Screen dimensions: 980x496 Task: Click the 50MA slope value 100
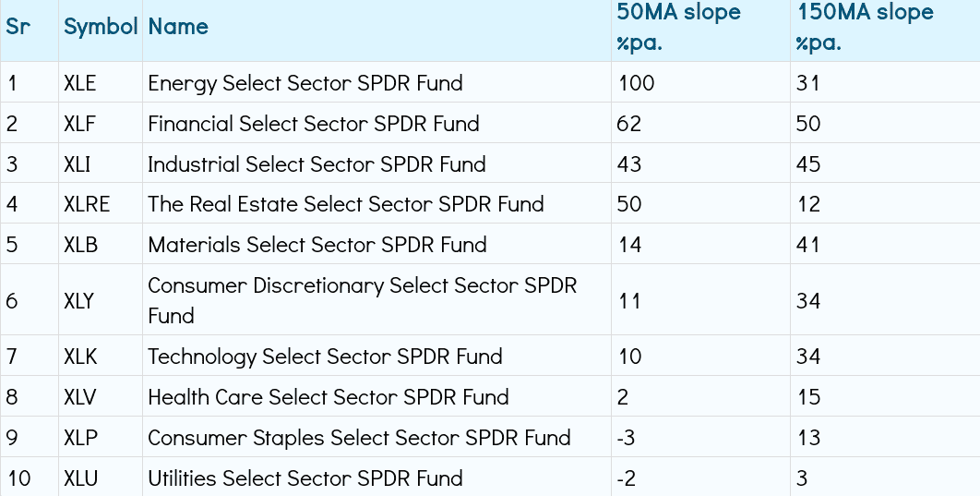636,83
